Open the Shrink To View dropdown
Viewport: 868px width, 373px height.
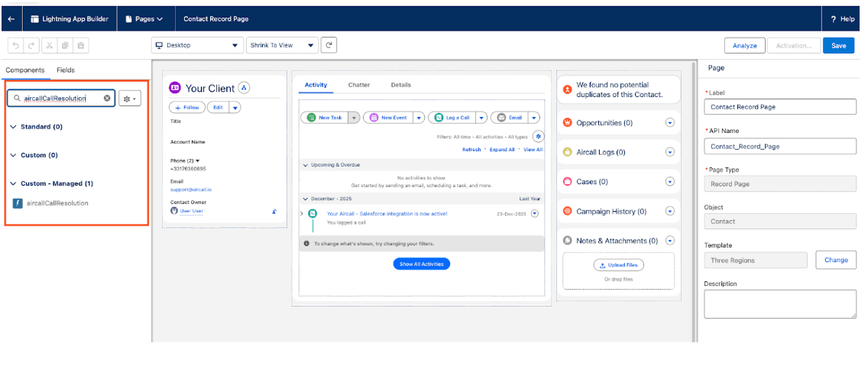pyautogui.click(x=282, y=45)
